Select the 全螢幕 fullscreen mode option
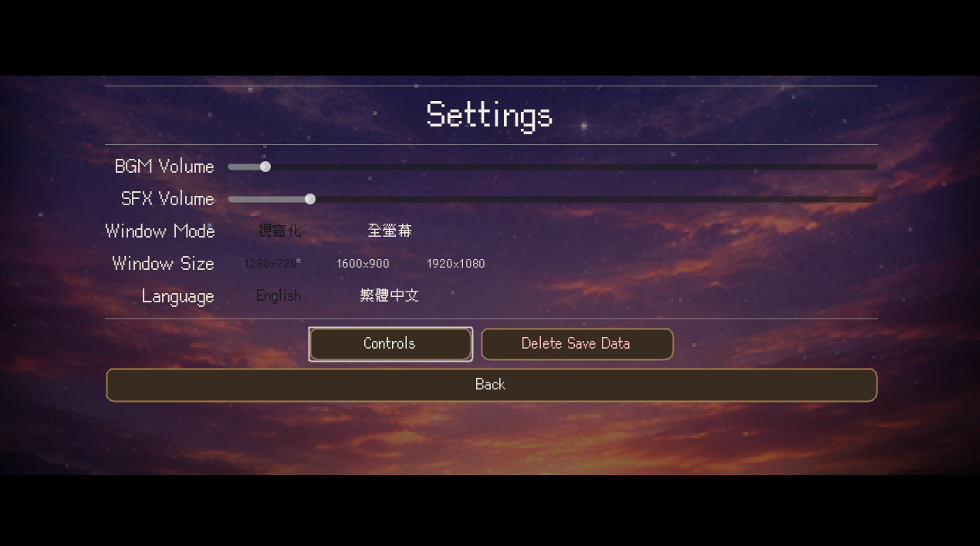980x546 pixels. coord(390,231)
